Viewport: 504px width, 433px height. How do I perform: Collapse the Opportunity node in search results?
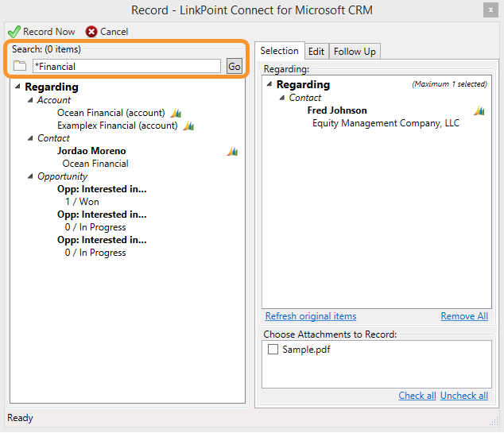tap(30, 176)
